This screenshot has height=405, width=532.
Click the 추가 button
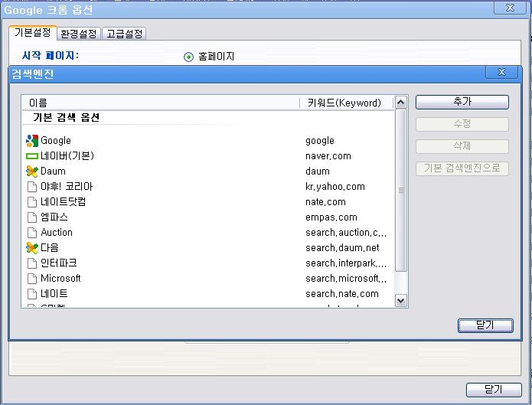(x=462, y=102)
